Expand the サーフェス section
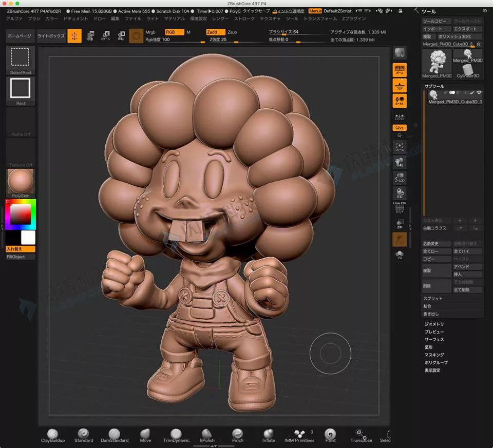493x448 pixels. click(x=434, y=340)
